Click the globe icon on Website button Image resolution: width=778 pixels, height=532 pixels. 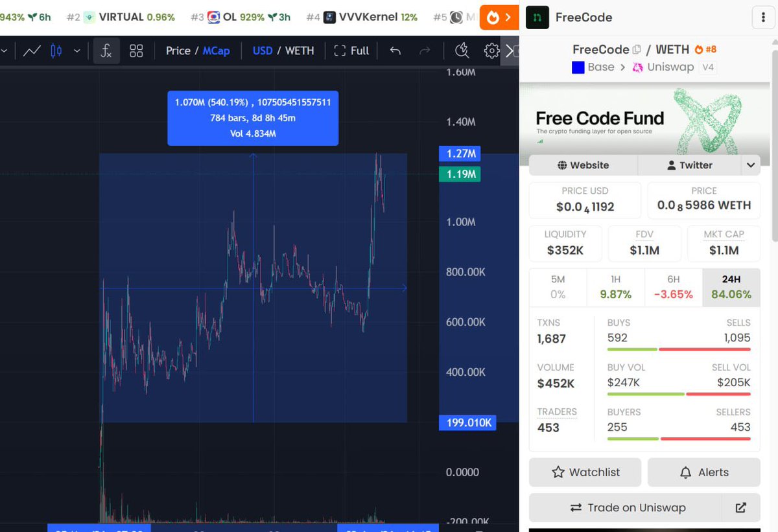tap(562, 165)
